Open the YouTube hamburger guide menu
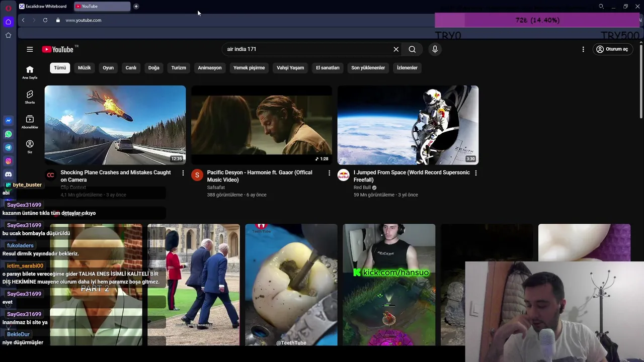The height and width of the screenshot is (362, 644). 30,49
